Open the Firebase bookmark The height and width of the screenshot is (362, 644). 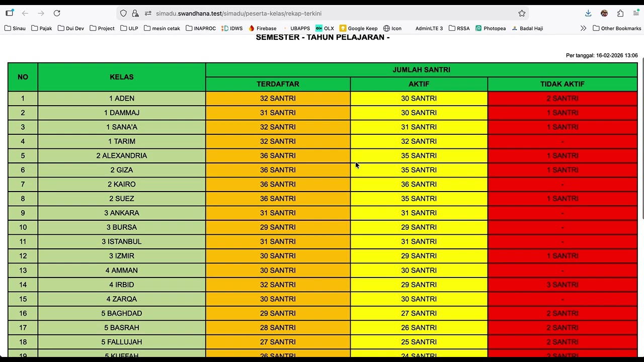coord(262,28)
